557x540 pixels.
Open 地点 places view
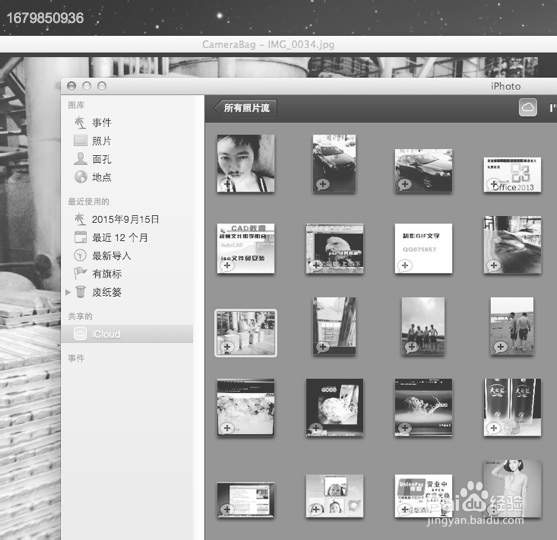pos(102,177)
